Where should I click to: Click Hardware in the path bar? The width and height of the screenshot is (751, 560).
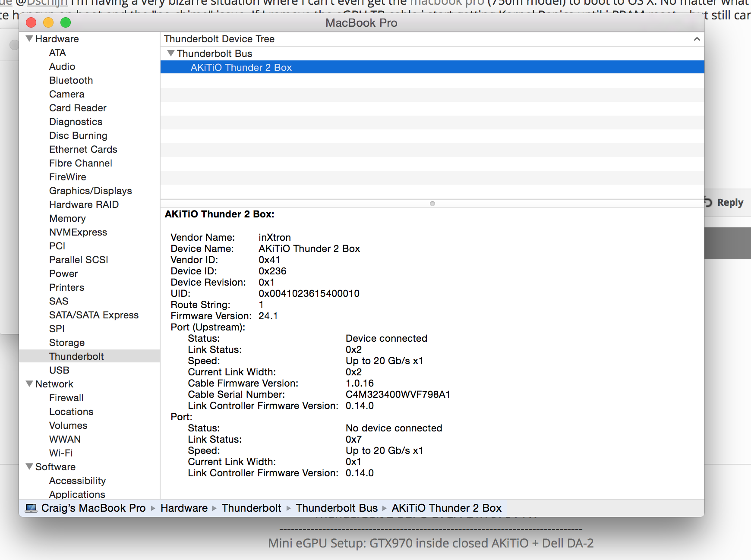pos(184,508)
